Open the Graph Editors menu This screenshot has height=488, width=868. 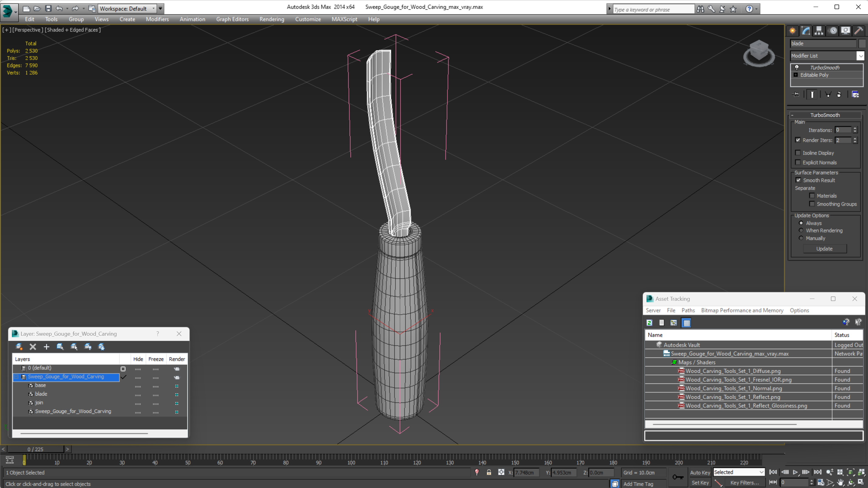(x=232, y=19)
